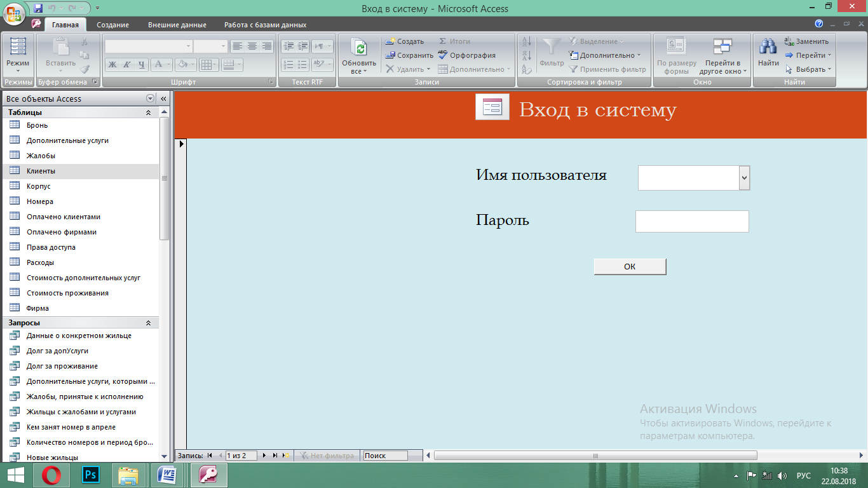The height and width of the screenshot is (488, 868).
Task: Open Выделение filter dropdown
Action: click(x=596, y=41)
